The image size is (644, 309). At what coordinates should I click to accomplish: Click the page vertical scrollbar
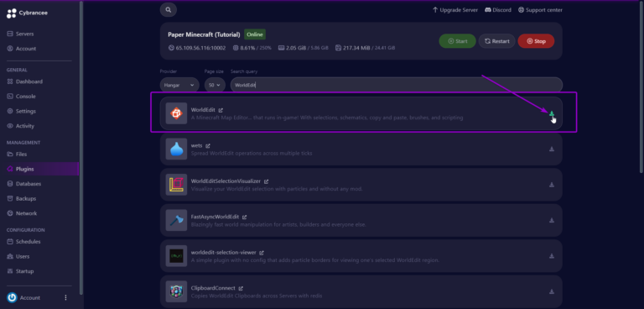tap(641, 86)
